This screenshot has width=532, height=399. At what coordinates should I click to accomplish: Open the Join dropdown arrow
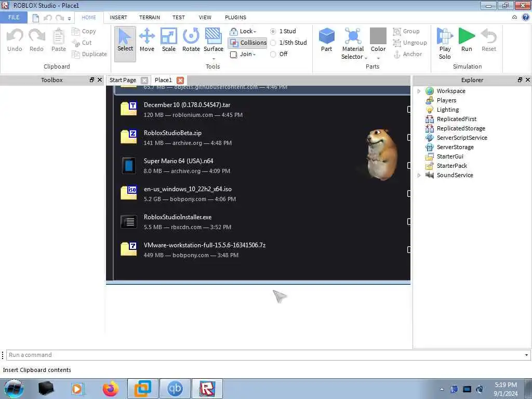pyautogui.click(x=254, y=55)
